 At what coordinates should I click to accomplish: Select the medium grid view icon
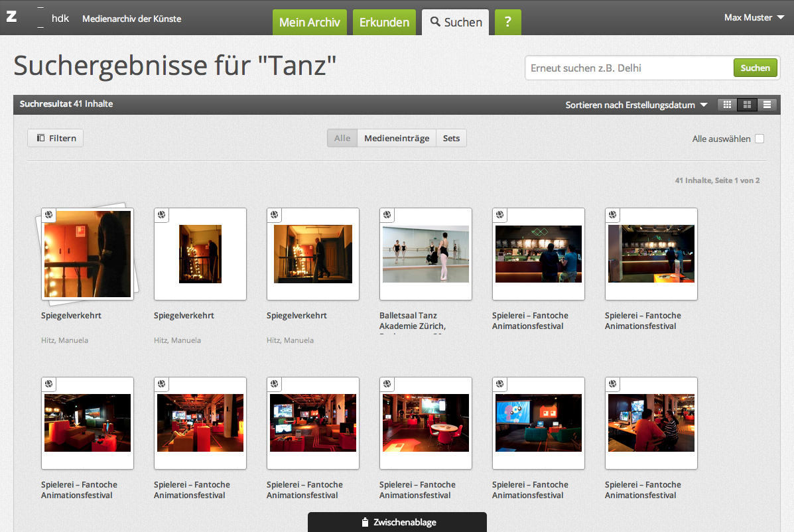click(x=747, y=105)
